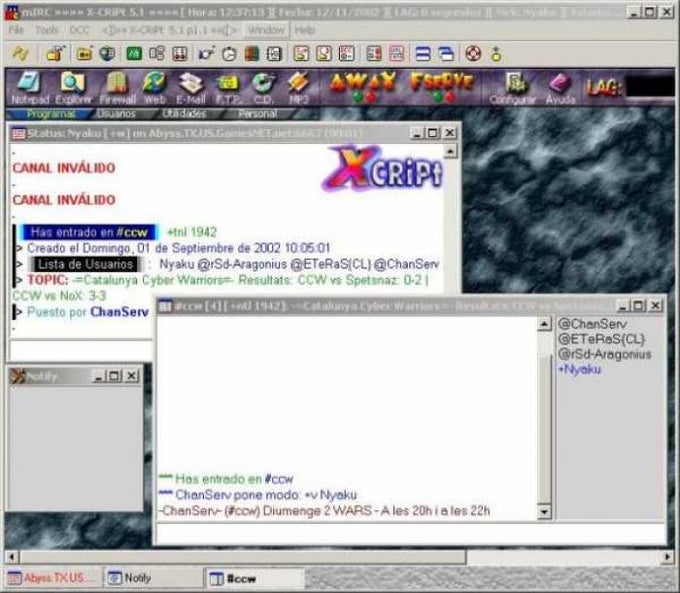Click the black LAG display box

click(x=650, y=86)
